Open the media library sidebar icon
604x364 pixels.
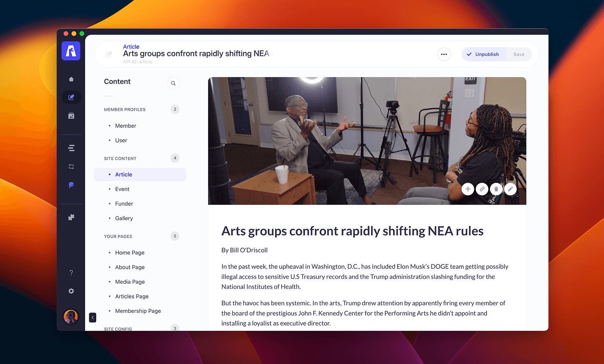coord(71,116)
